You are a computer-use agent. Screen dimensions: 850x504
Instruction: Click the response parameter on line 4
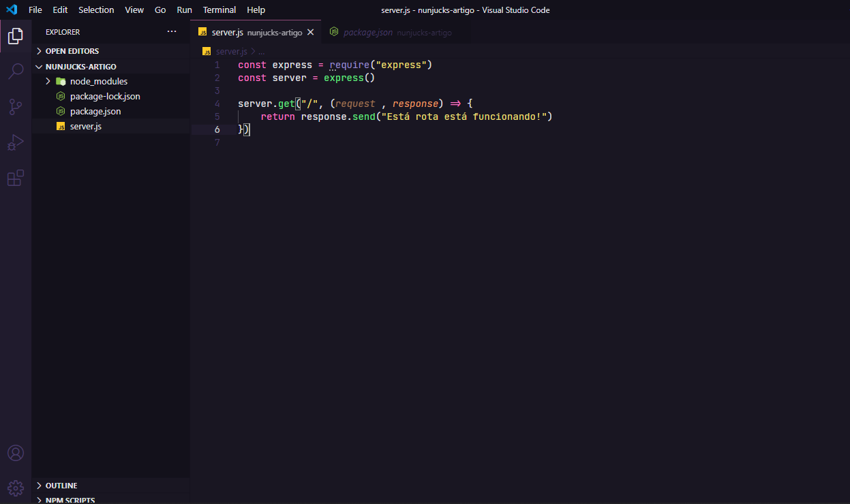click(416, 104)
